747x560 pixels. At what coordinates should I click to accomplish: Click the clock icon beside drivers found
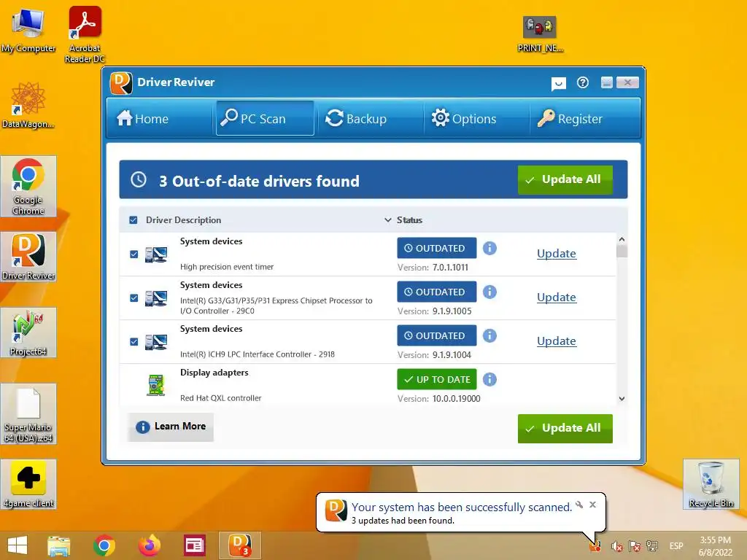139,179
